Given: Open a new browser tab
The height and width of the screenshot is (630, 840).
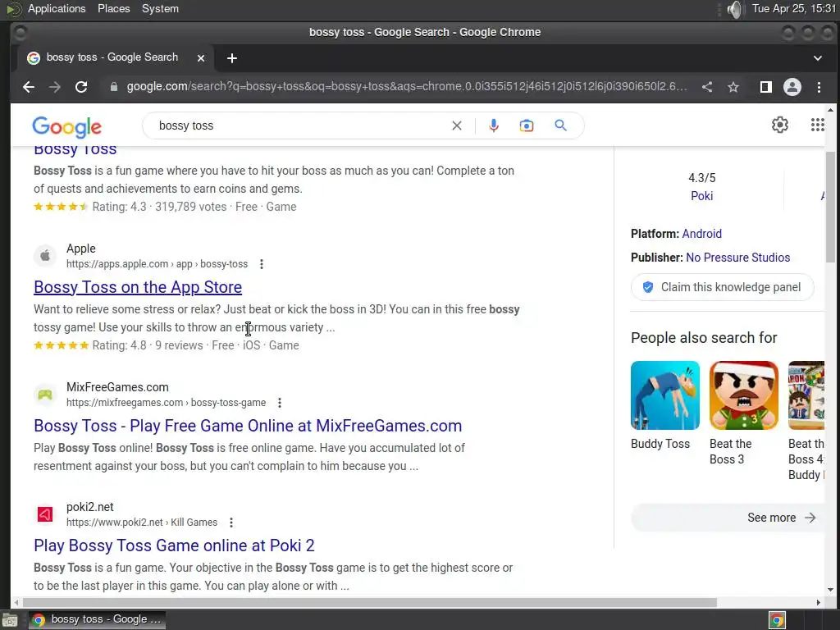Looking at the screenshot, I should [232, 58].
